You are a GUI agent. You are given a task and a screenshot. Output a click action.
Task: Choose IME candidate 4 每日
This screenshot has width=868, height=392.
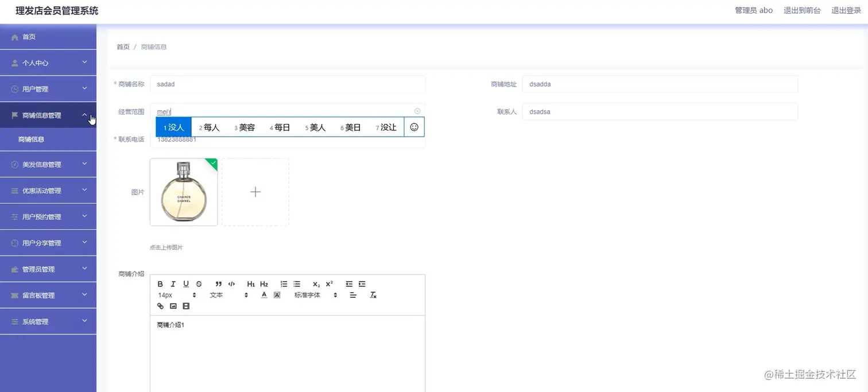pyautogui.click(x=280, y=127)
